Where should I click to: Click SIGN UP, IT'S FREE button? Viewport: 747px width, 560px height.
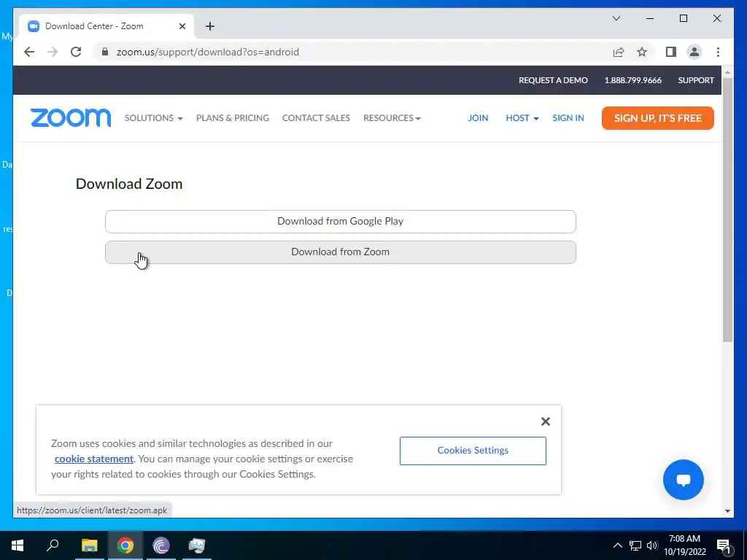click(x=657, y=118)
